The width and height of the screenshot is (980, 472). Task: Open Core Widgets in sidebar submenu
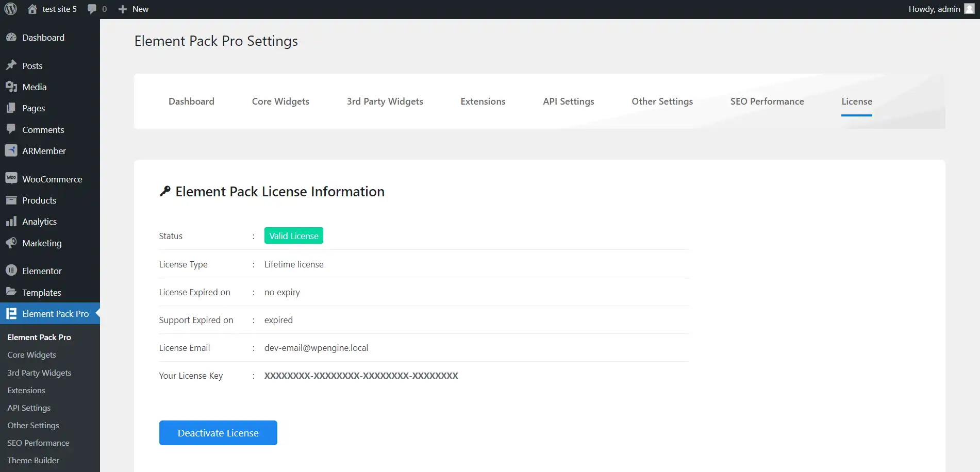click(31, 355)
